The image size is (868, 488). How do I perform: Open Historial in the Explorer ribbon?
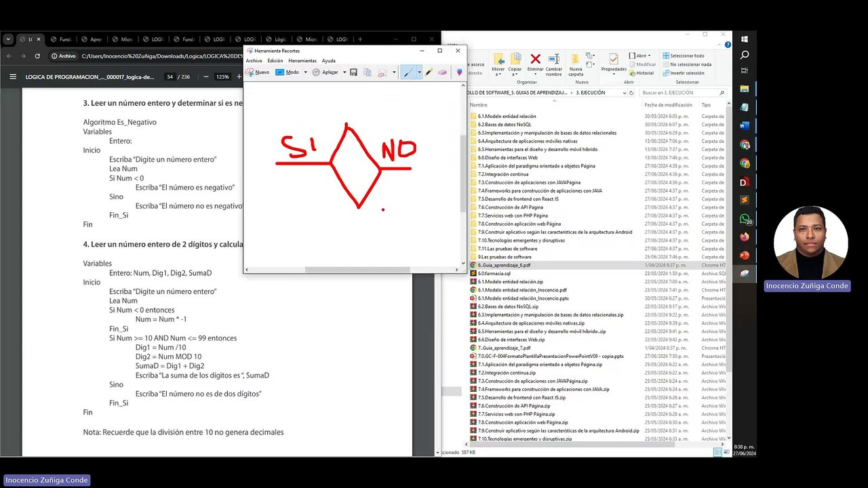[641, 73]
